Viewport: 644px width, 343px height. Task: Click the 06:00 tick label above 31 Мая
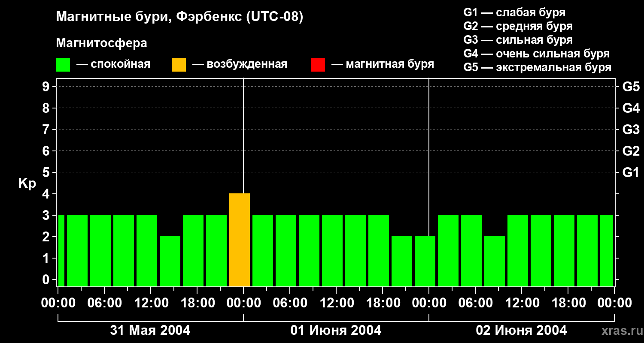[104, 303]
